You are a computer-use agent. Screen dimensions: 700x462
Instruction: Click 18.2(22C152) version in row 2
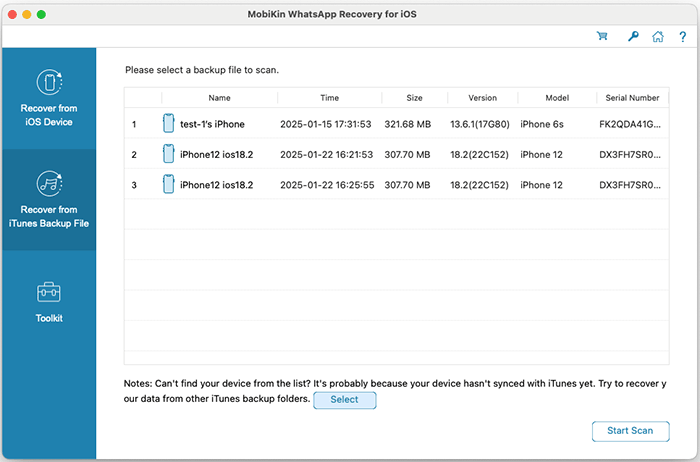479,154
